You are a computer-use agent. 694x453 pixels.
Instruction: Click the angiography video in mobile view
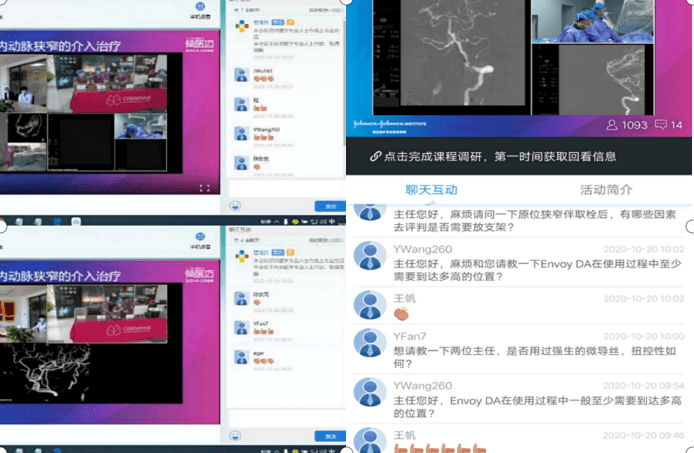click(x=448, y=55)
